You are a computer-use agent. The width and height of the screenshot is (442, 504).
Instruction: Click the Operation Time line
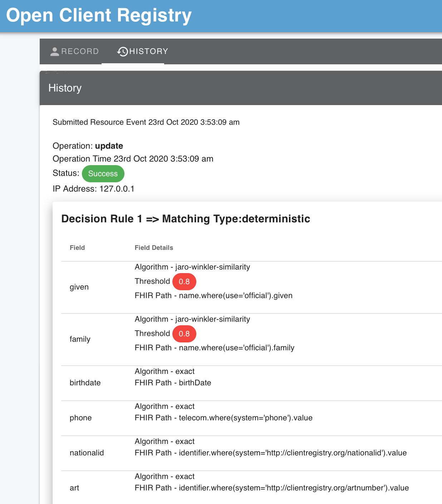pyautogui.click(x=133, y=159)
